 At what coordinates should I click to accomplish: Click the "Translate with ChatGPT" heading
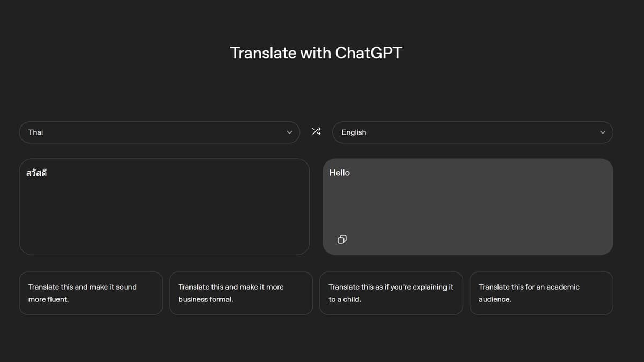[316, 53]
